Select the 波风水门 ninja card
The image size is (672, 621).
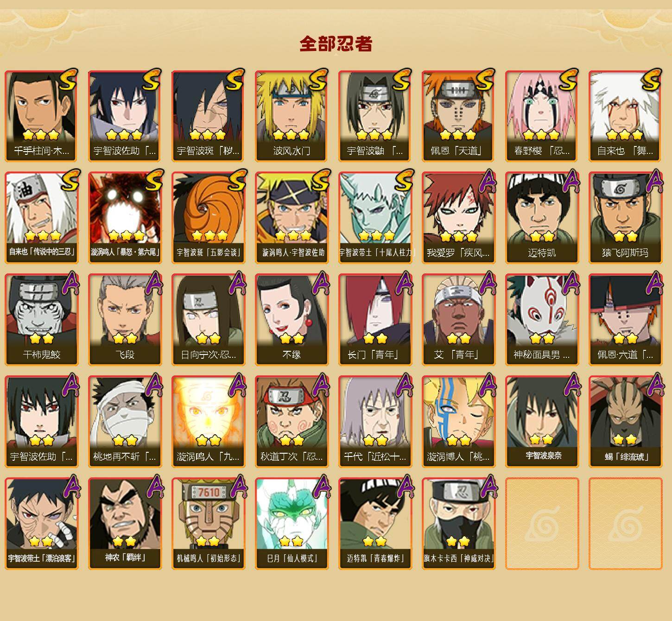coord(292,116)
